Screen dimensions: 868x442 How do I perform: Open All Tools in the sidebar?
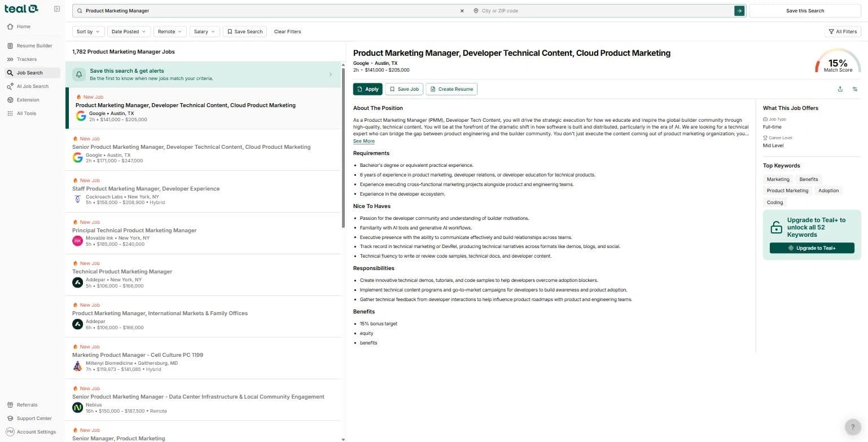click(x=32, y=113)
